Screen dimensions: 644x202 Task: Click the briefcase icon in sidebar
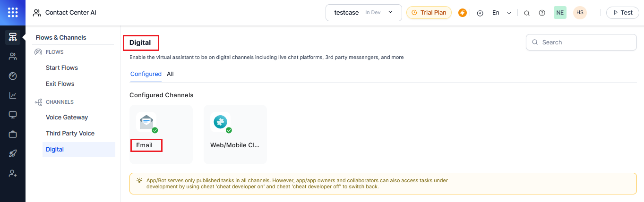coord(13,135)
